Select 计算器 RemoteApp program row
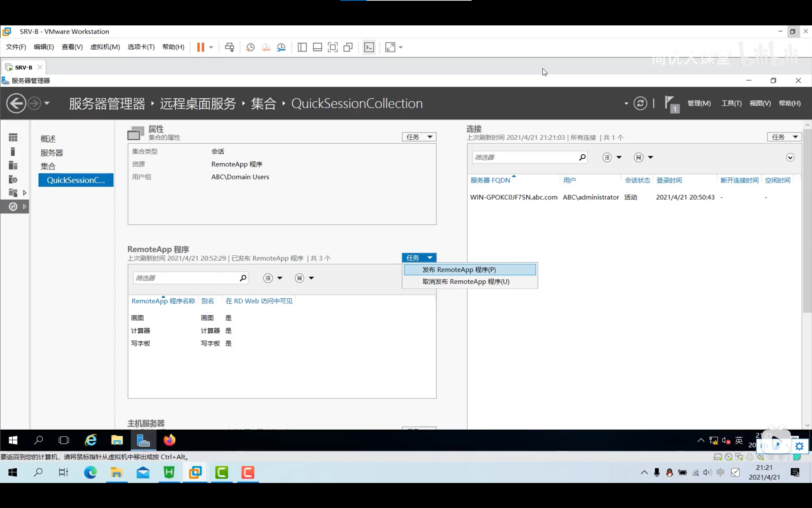This screenshot has width=812, height=508. click(141, 331)
